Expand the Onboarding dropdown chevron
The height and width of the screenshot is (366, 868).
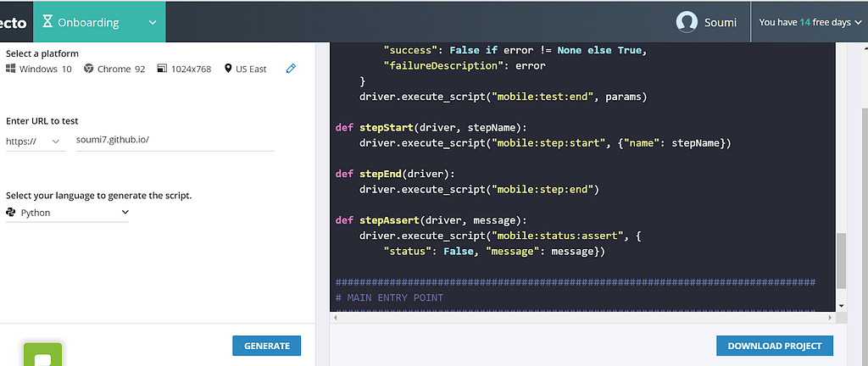coord(153,23)
